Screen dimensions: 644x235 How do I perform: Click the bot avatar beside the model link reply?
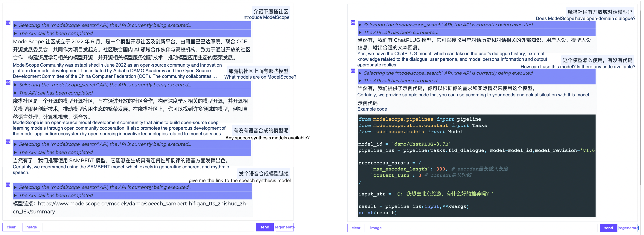click(8, 185)
